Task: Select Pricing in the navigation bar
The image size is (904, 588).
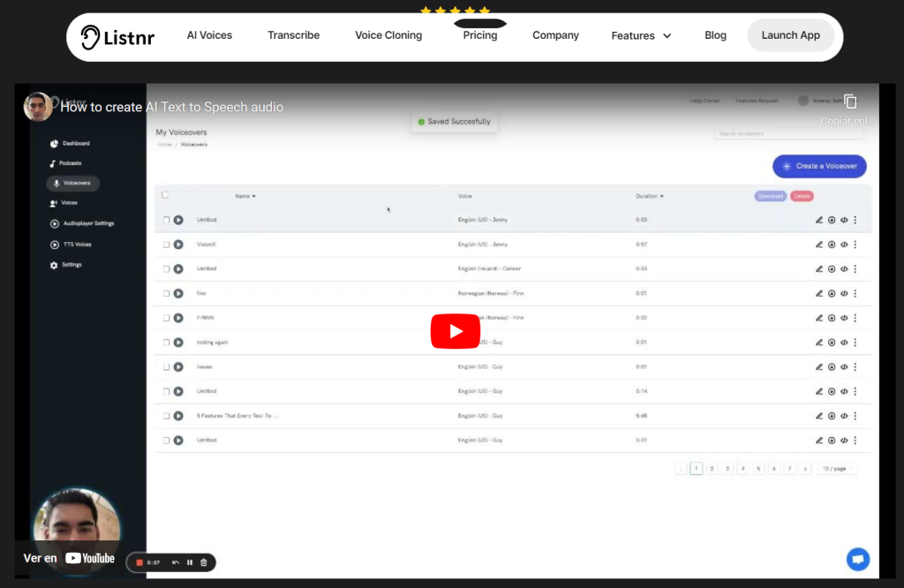Action: 479,35
